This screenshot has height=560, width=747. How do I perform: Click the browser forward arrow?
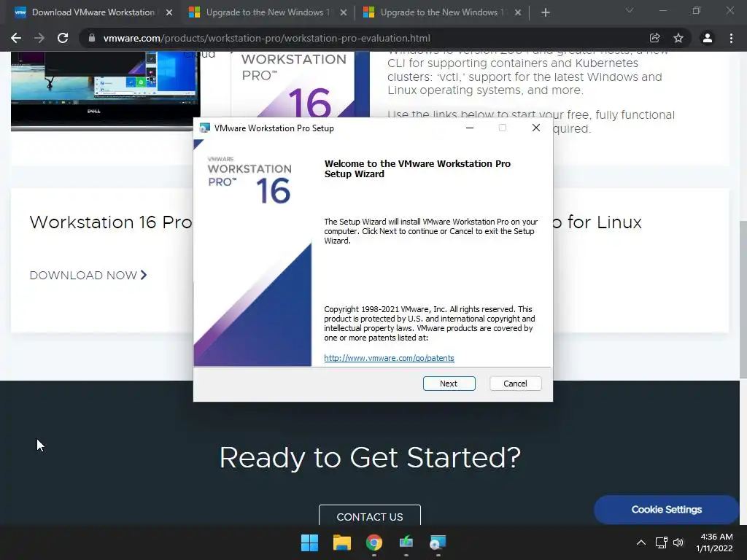point(39,38)
